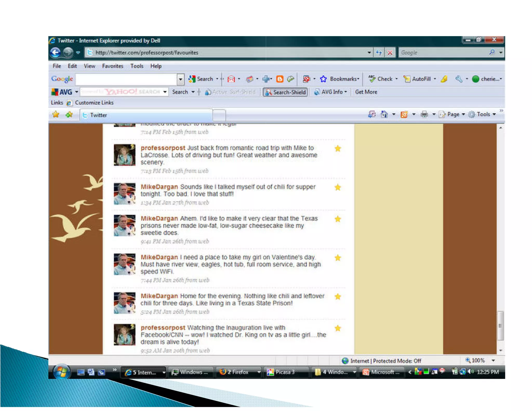Click the AVG logo icon
The image size is (532, 411).
click(62, 92)
